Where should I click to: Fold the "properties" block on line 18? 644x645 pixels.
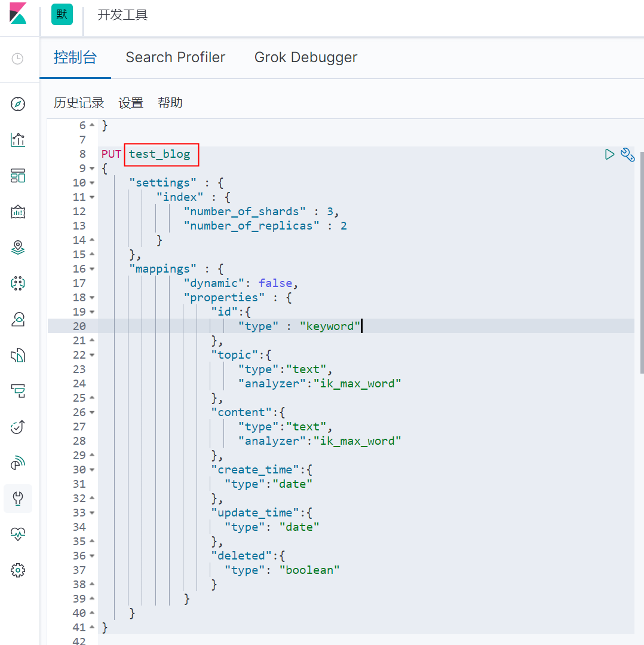click(92, 298)
